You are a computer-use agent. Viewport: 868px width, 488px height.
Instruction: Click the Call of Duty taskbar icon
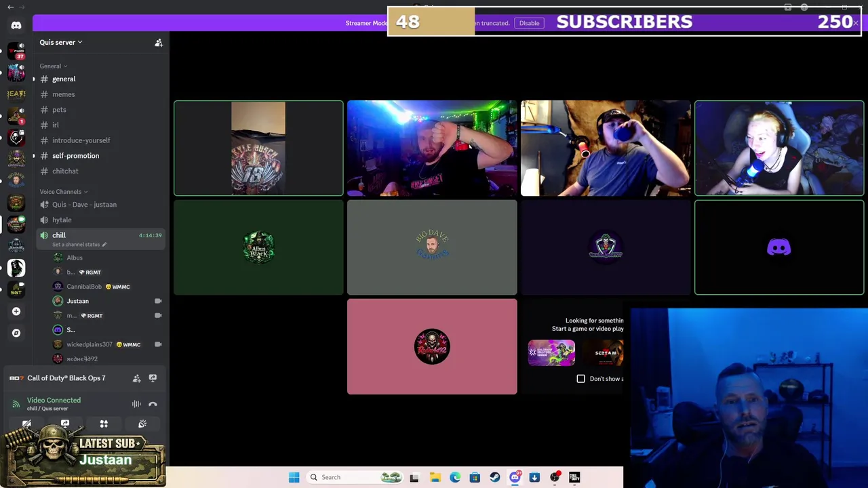pyautogui.click(x=574, y=477)
